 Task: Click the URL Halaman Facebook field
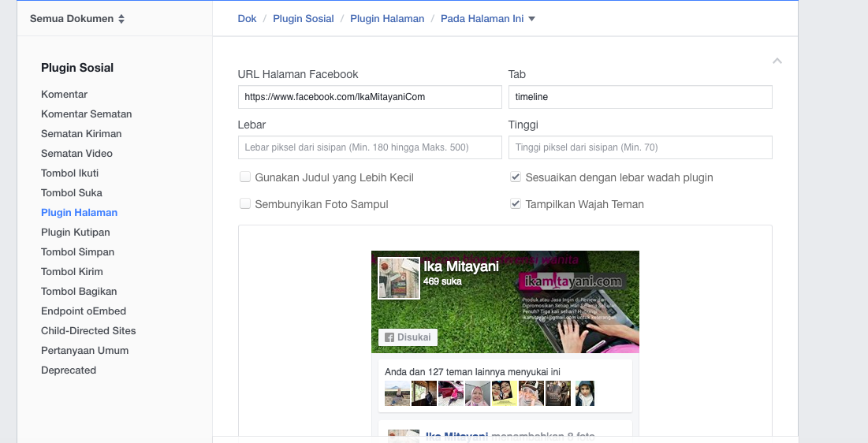[370, 97]
